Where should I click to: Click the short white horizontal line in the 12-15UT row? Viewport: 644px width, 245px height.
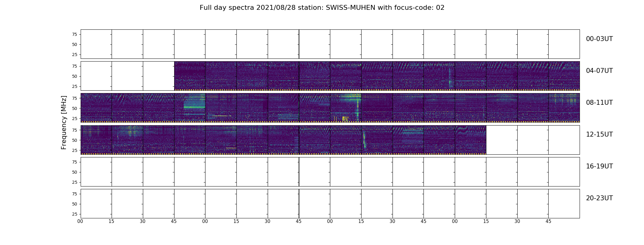[231, 148]
